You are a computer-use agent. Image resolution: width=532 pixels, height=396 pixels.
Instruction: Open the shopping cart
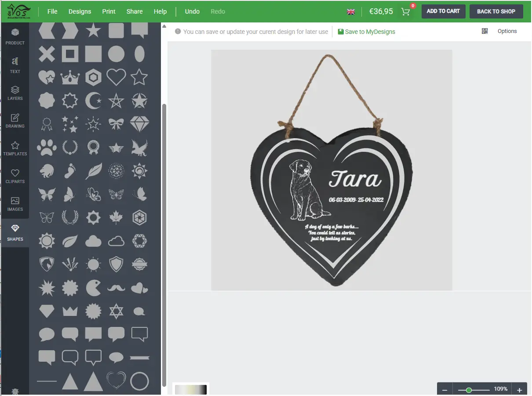coord(406,11)
